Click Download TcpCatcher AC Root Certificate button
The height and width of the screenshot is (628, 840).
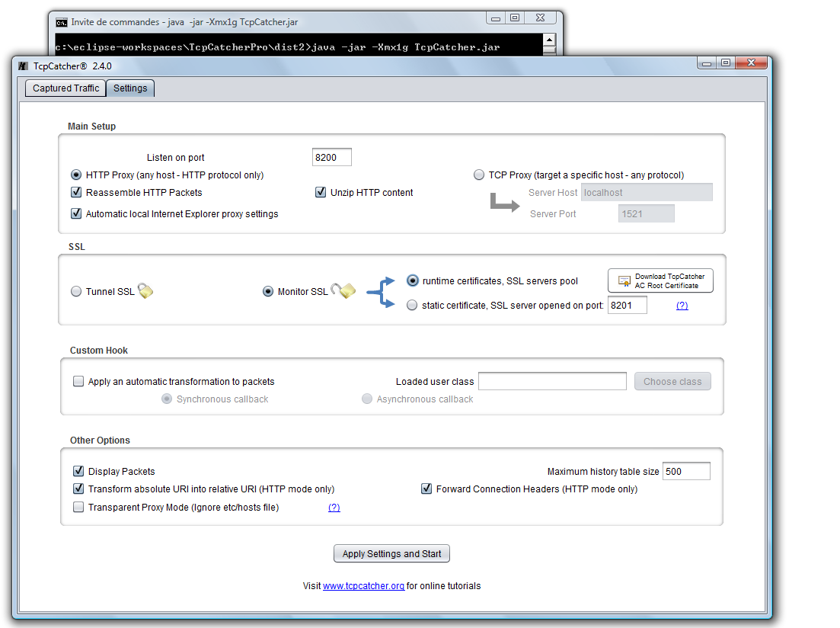(660, 280)
